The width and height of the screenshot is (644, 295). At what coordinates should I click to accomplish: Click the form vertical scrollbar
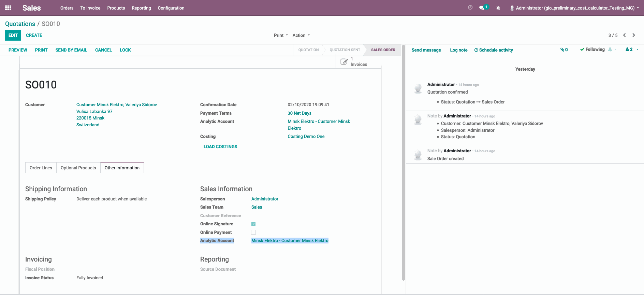coord(404,163)
